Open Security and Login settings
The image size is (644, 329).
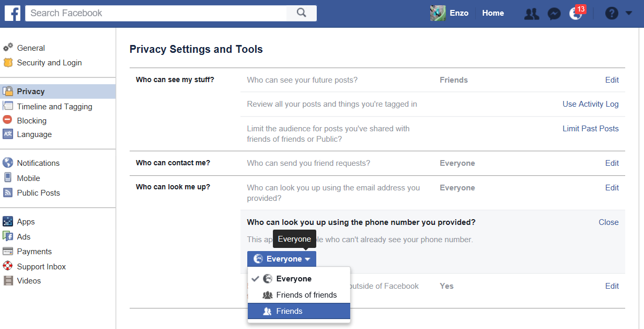pyautogui.click(x=49, y=63)
